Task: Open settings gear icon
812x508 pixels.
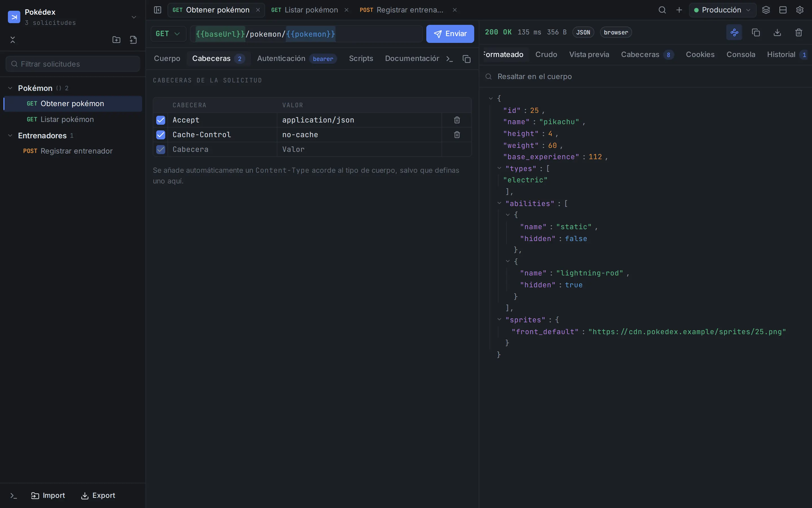Action: 800,10
